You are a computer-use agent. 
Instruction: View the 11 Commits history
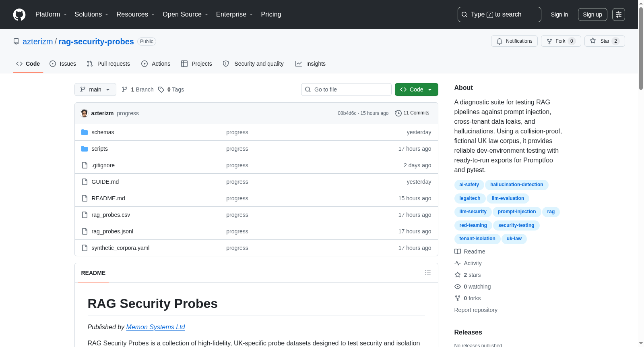412,113
